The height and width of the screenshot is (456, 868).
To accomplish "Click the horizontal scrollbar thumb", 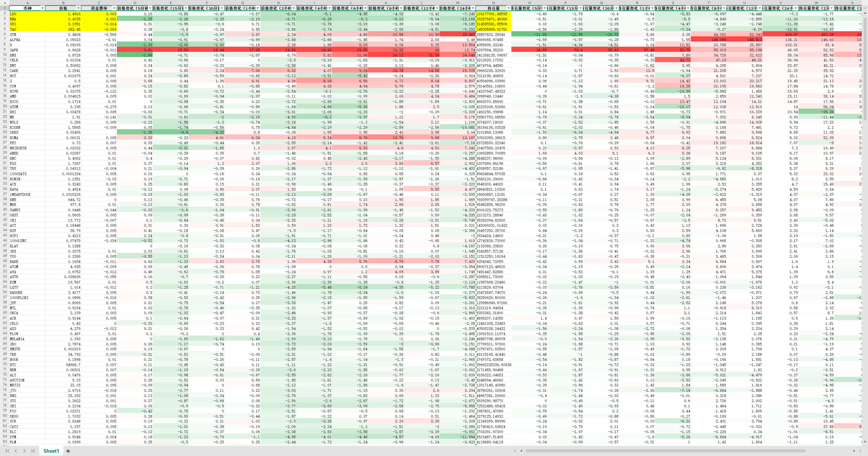I will click(665, 451).
